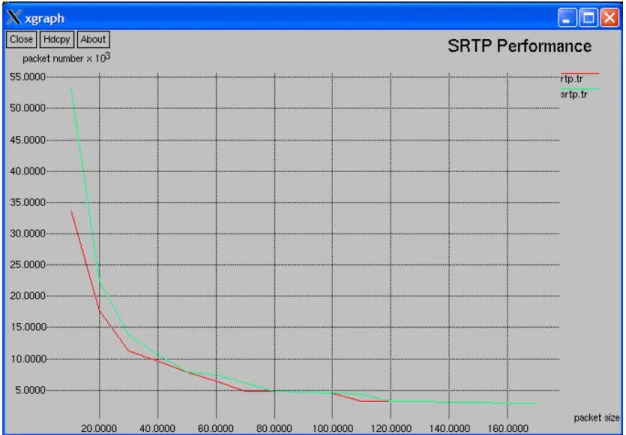
Task: Click the Hdcpy hardcopy button
Action: click(x=57, y=40)
